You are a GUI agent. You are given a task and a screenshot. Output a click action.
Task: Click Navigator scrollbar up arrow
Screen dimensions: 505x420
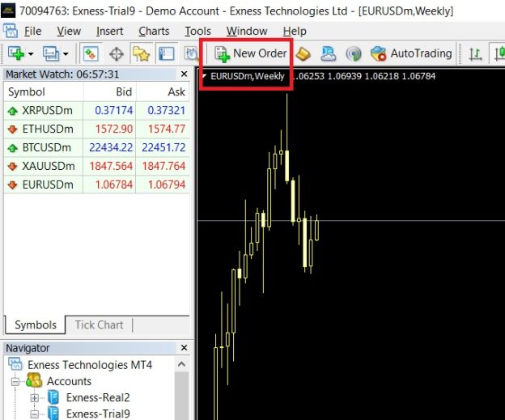tap(181, 364)
